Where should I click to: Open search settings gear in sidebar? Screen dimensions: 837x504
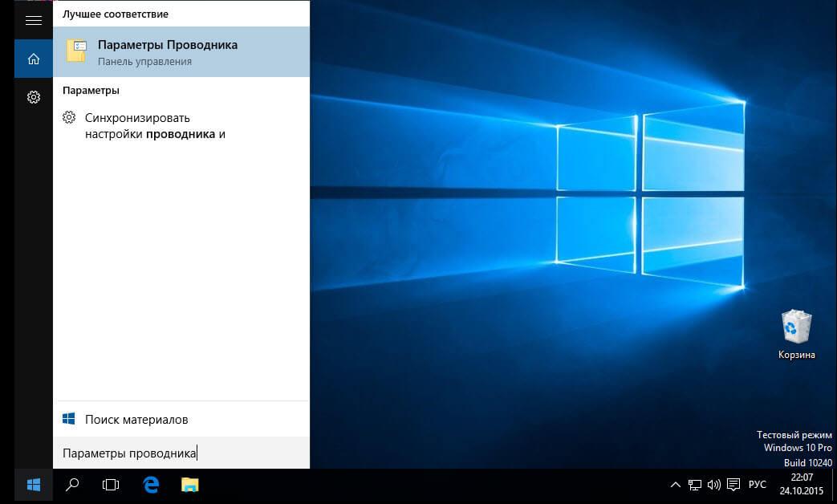coord(34,97)
